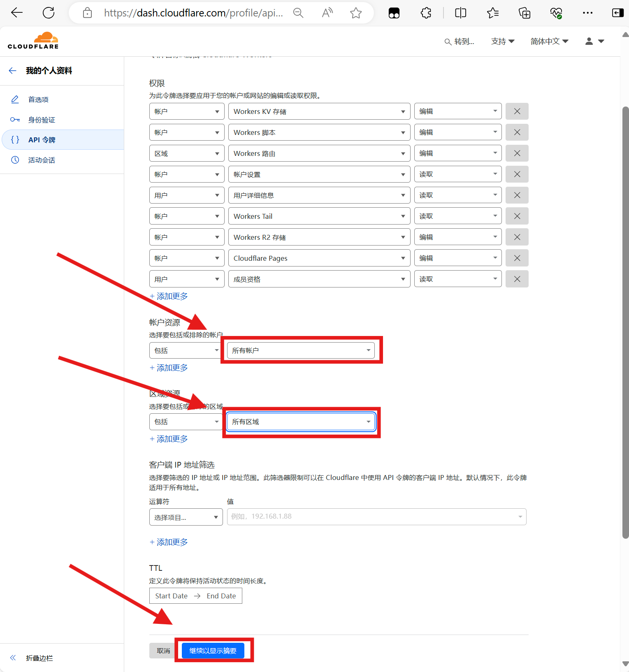Image resolution: width=629 pixels, height=672 pixels.
Task: Open the 简体中文 language menu
Action: coord(549,41)
